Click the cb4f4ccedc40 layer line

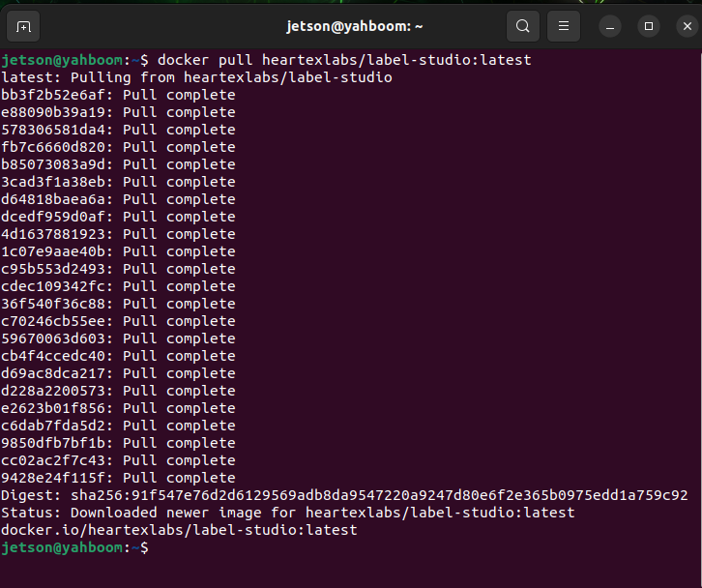(118, 357)
